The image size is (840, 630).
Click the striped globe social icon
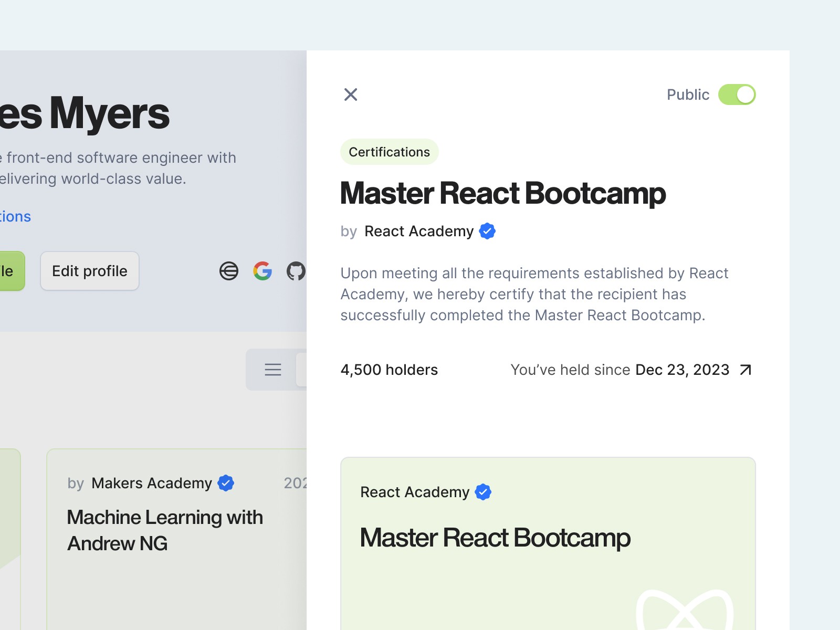229,271
